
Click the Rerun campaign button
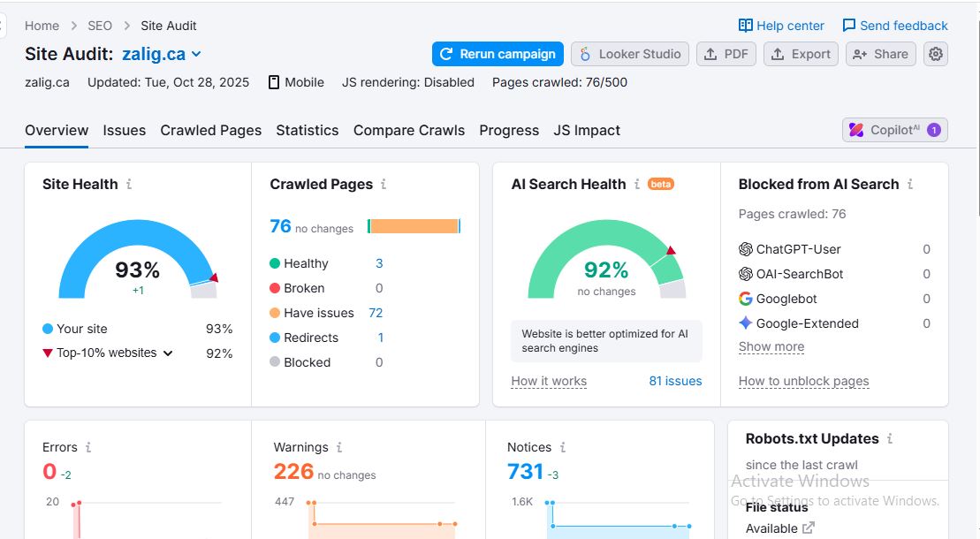[x=498, y=54]
